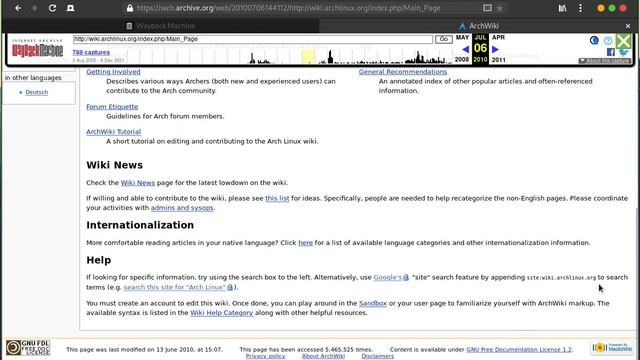Click the Wayback comment bubble icon
The width and height of the screenshot is (640, 360).
coord(594,40)
